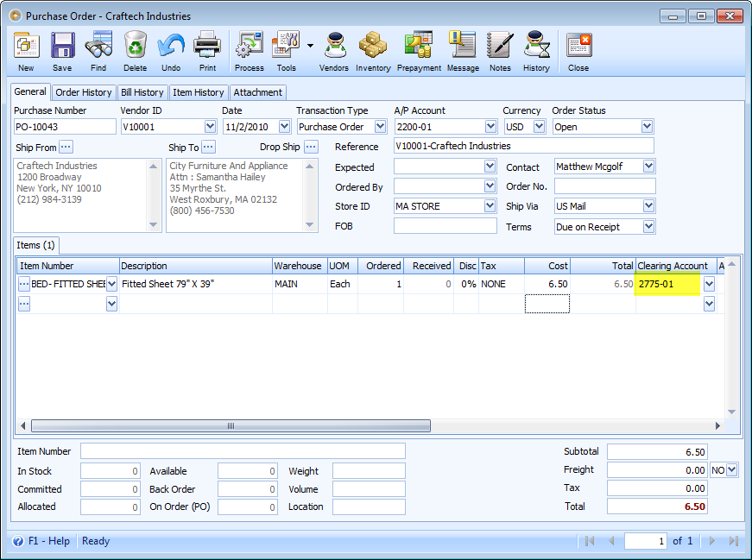Go to the next record
Screen dimensions: 752x560
click(711, 541)
